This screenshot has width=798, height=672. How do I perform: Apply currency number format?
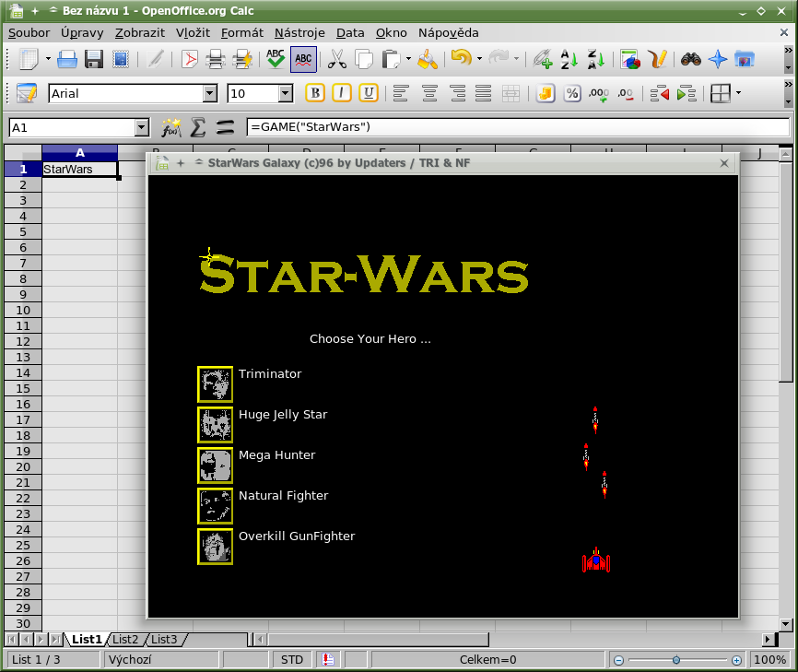click(546, 94)
